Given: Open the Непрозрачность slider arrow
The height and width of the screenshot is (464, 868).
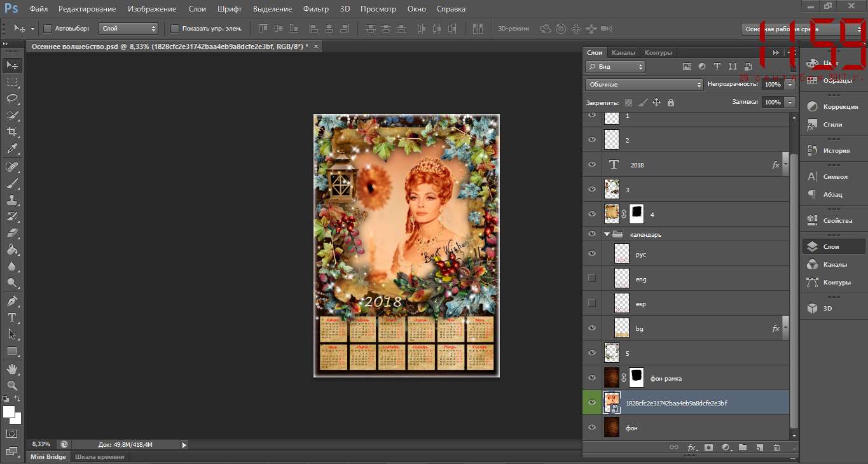Looking at the screenshot, I should click(x=790, y=84).
